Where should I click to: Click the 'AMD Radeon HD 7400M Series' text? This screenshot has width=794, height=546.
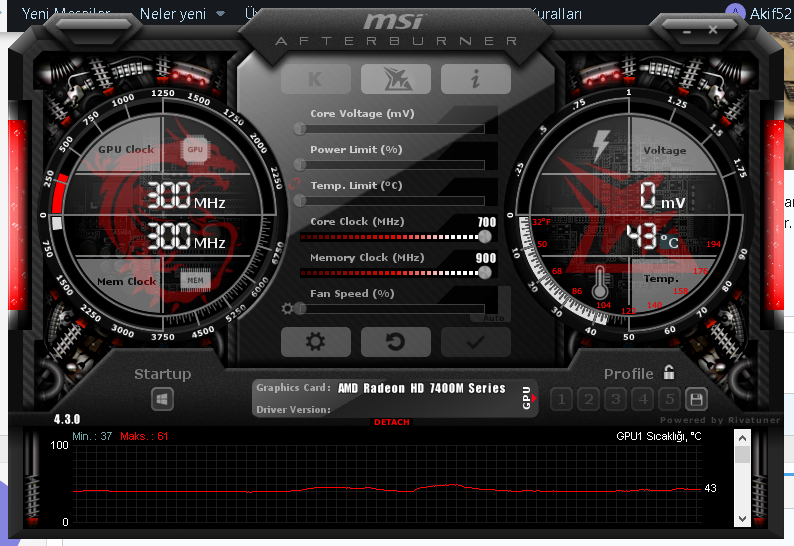[x=421, y=388]
